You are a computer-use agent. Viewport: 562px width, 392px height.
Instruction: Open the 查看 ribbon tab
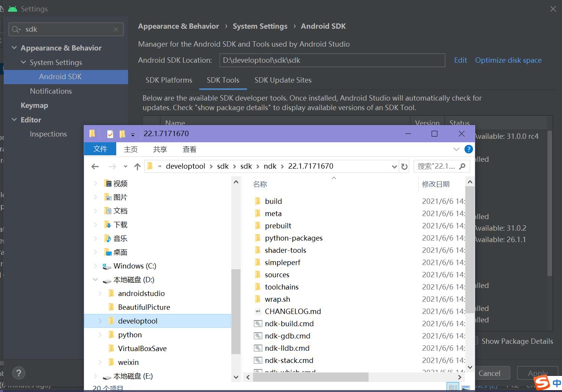(x=190, y=149)
